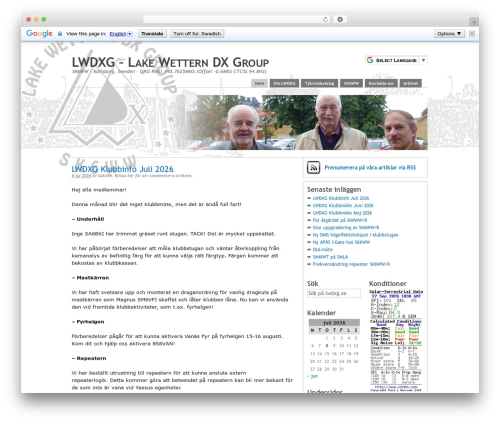Open recent post Stor uppgradering av SK6WW/R
Image resolution: width=500 pixels, height=423 pixels.
click(346, 227)
